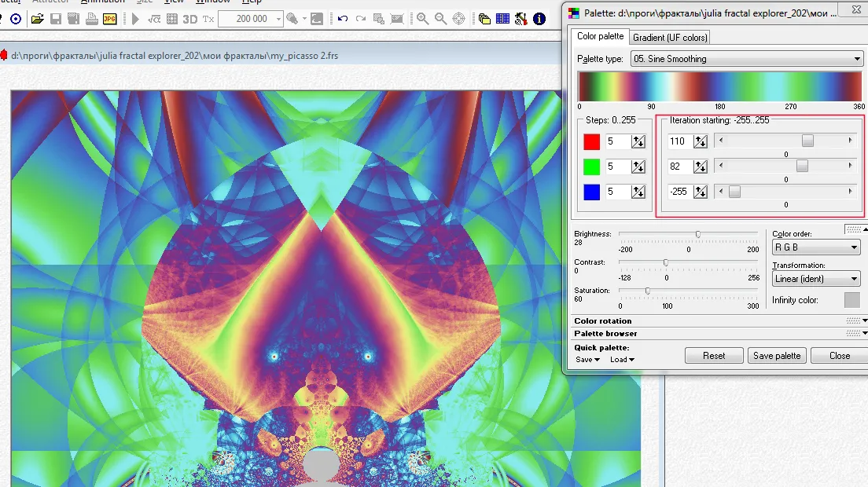Click the blue info icon
Screen dimensions: 868x487
click(x=539, y=19)
